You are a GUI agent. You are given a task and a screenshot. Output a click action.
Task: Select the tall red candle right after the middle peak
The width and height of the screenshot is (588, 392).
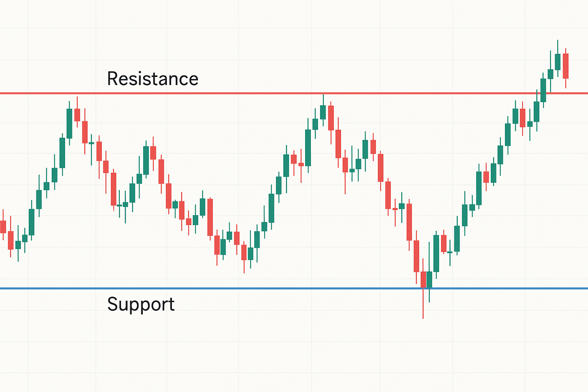pos(331,118)
